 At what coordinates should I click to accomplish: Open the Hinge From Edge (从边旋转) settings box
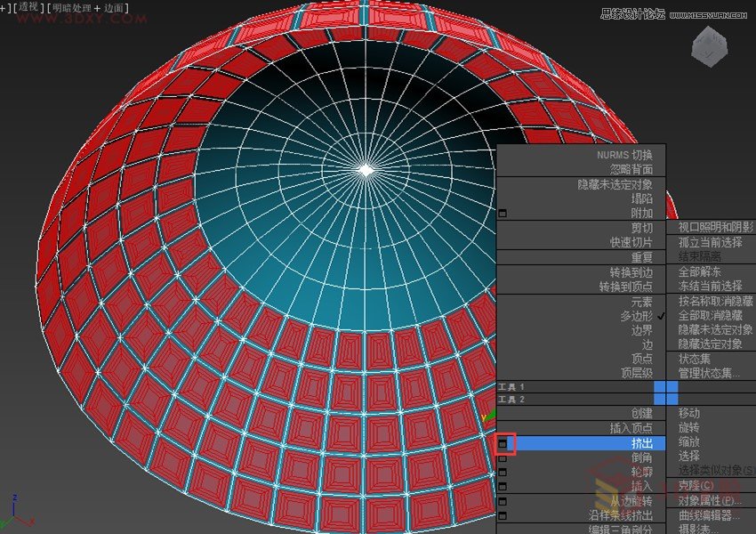tap(503, 499)
